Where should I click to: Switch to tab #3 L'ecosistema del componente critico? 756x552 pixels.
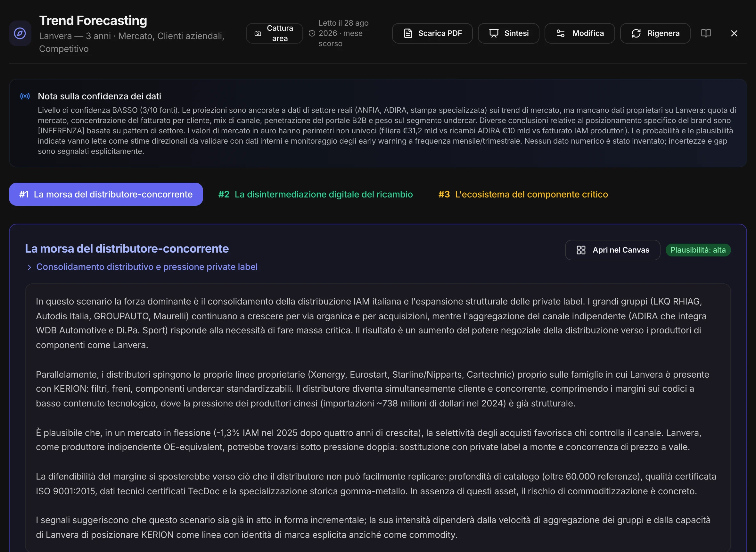(523, 194)
